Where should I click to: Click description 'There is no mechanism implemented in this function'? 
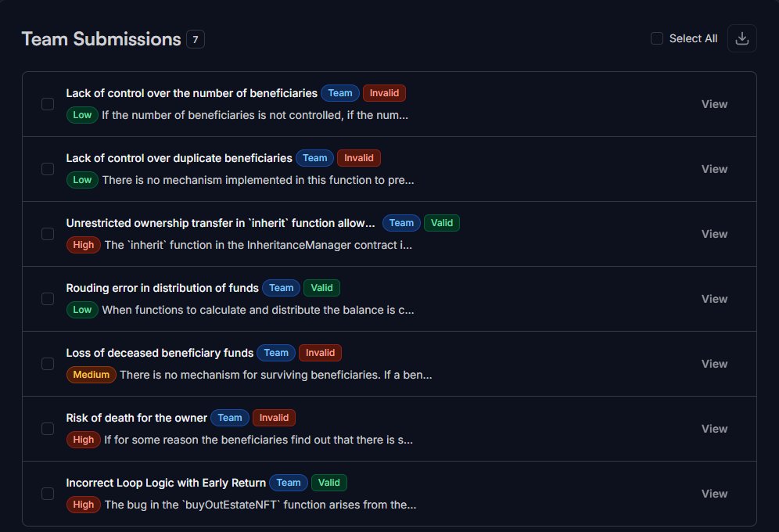click(258, 180)
